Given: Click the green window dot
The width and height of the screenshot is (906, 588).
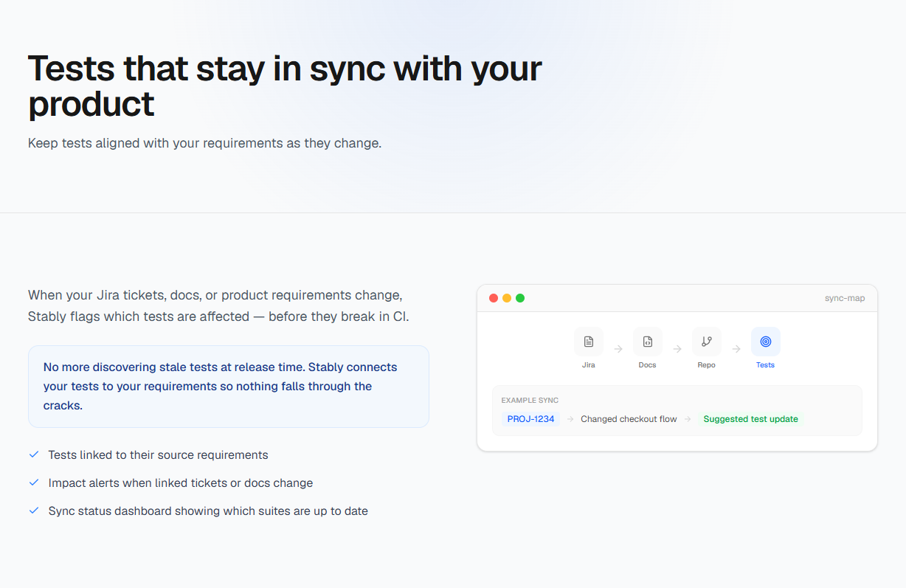Looking at the screenshot, I should click(x=520, y=298).
